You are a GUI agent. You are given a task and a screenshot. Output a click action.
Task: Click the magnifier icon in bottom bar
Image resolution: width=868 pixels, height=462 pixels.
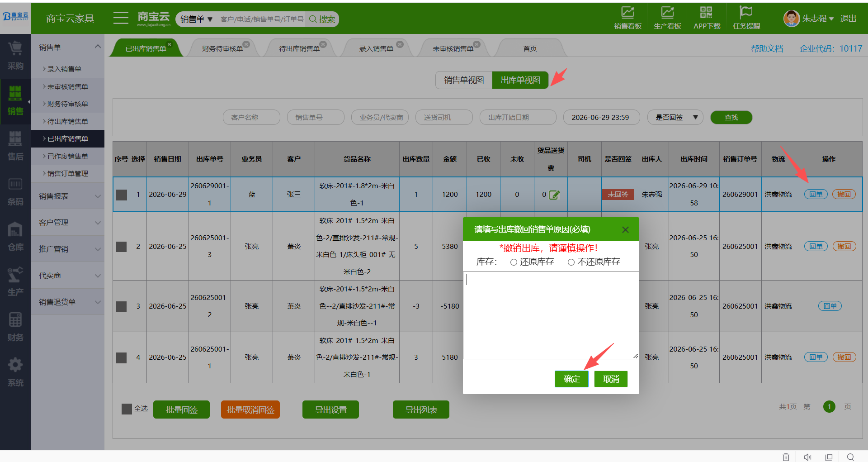(850, 457)
